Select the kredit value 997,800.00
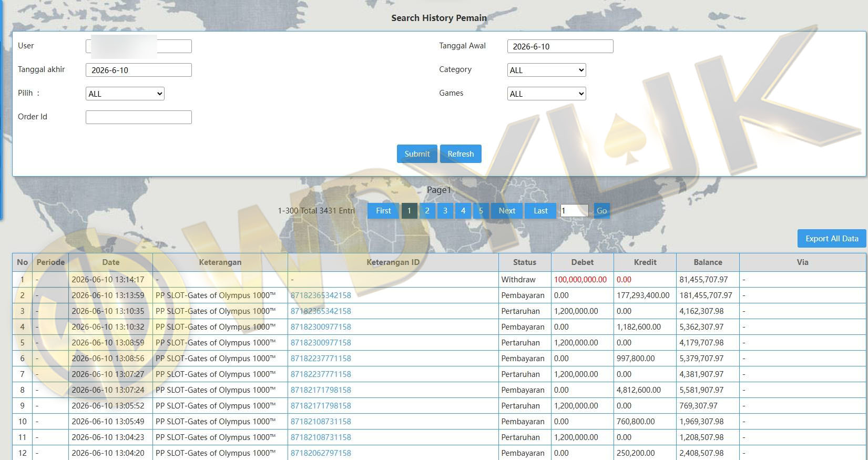The width and height of the screenshot is (868, 460). coord(636,359)
